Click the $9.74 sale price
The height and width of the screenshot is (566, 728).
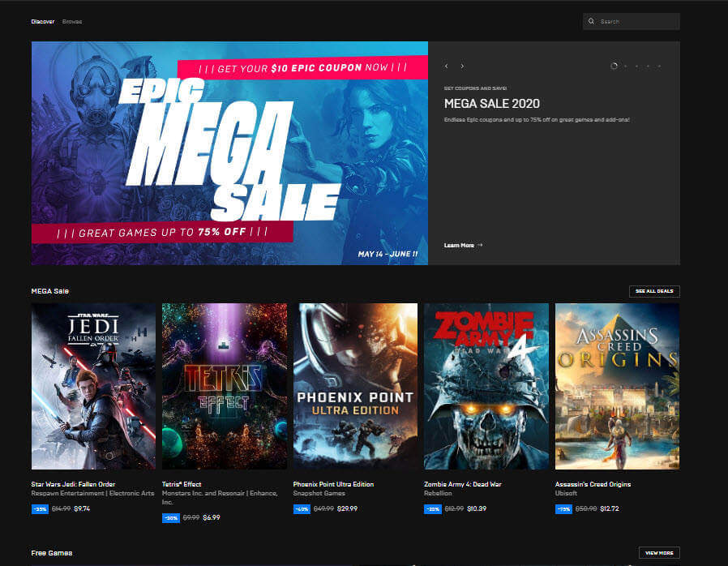82,509
